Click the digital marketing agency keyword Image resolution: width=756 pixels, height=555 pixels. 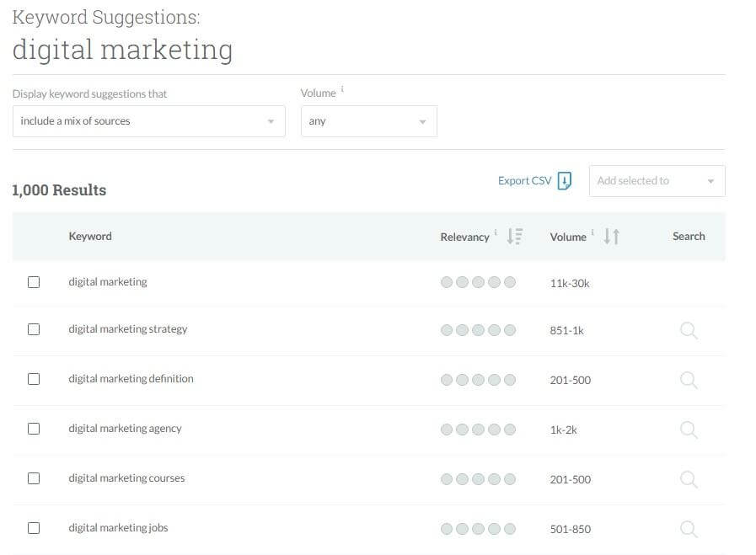125,429
